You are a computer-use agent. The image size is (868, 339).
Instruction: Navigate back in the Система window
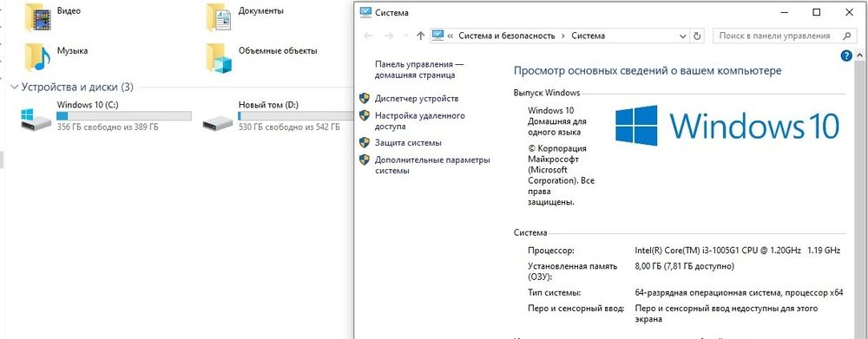click(x=368, y=36)
